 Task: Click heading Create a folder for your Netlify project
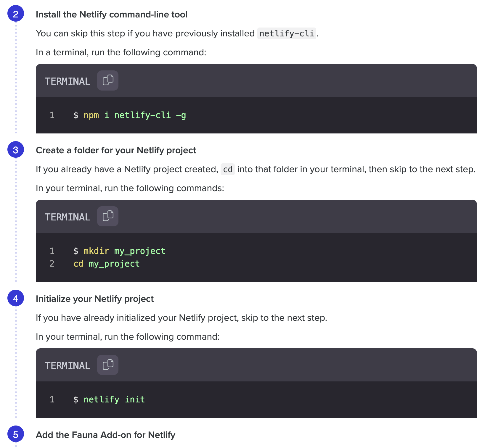coord(116,150)
